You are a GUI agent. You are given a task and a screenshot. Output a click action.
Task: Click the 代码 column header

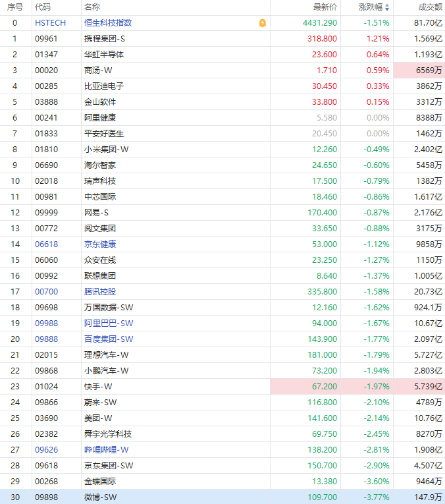(x=43, y=7)
